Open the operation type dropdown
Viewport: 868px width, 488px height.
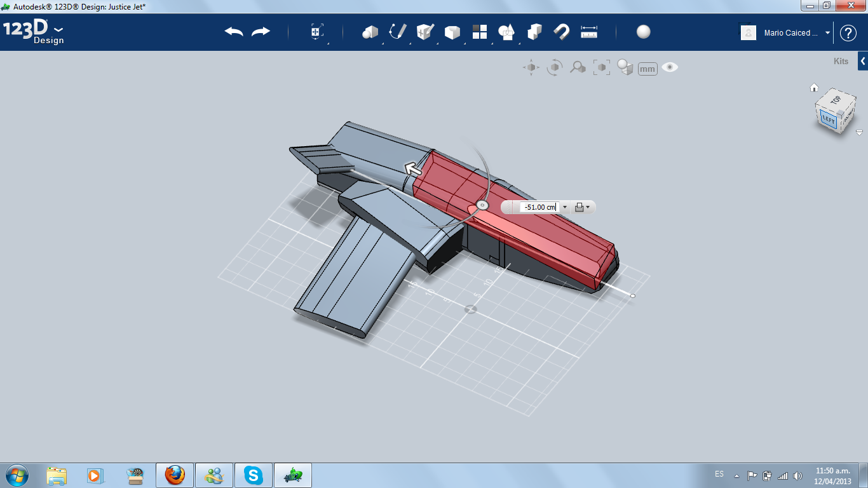(582, 207)
